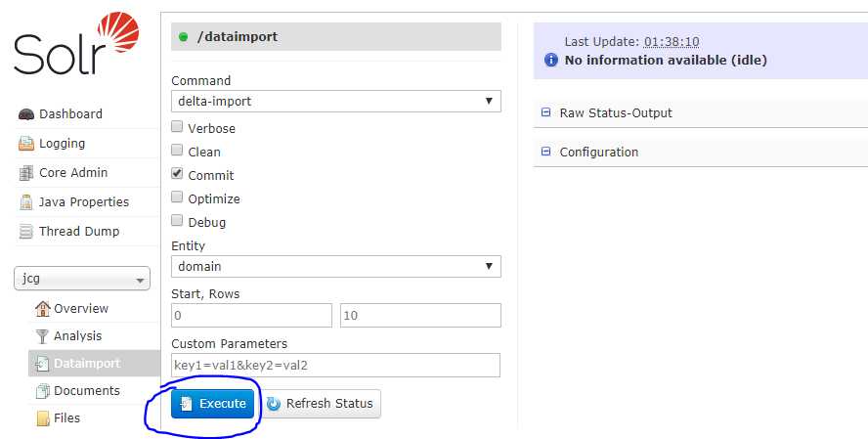Click the Custom Parameters input field
Screen dimensions: 868x439
(x=335, y=366)
